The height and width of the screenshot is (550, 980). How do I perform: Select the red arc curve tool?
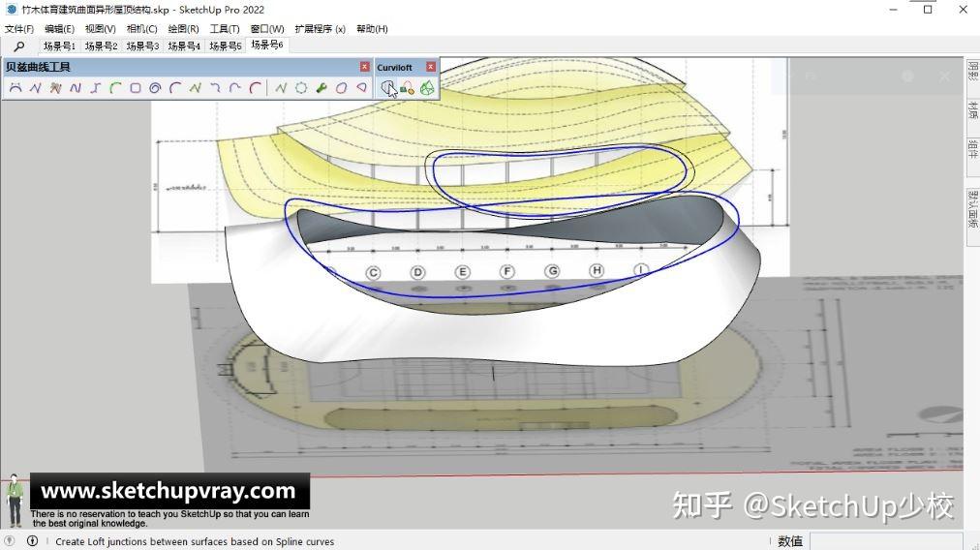(256, 88)
